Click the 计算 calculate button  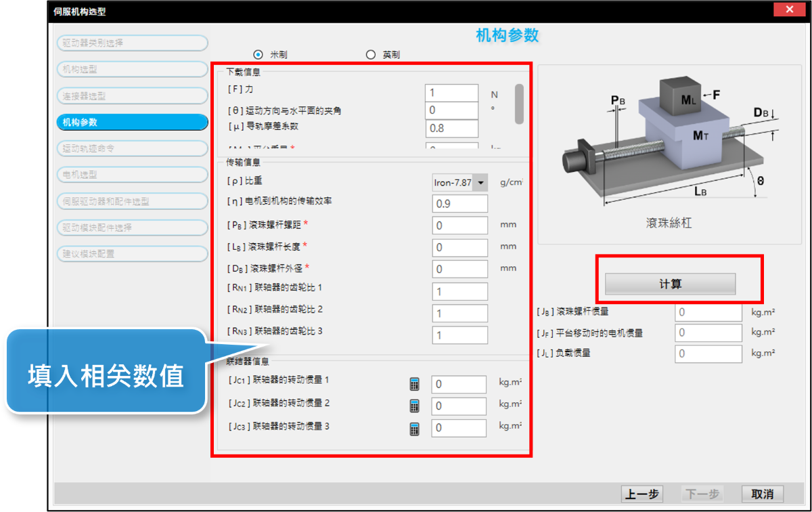coord(669,284)
